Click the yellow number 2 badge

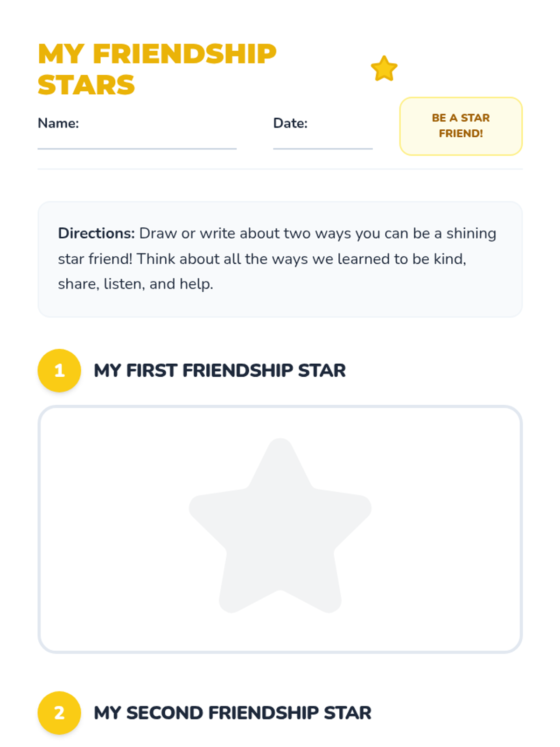point(59,712)
